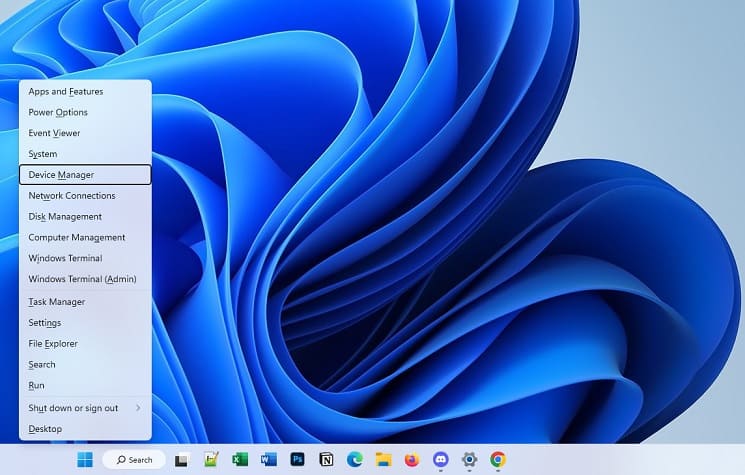Open Network Connections
Screen dimensions: 745x475
pos(86,196)
